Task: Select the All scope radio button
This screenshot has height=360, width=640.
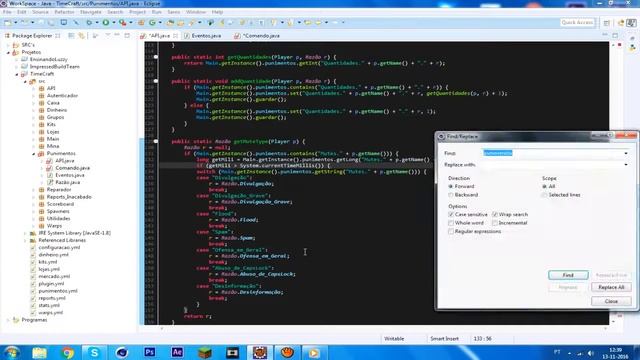Action: click(544, 187)
